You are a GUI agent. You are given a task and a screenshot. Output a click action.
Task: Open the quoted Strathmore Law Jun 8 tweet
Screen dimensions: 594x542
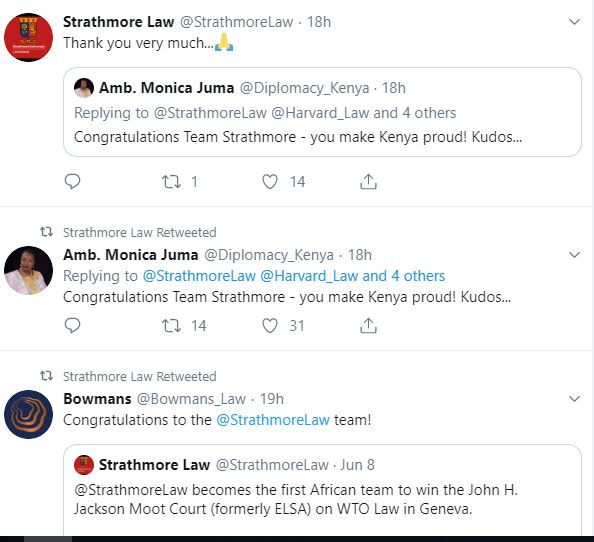point(322,490)
